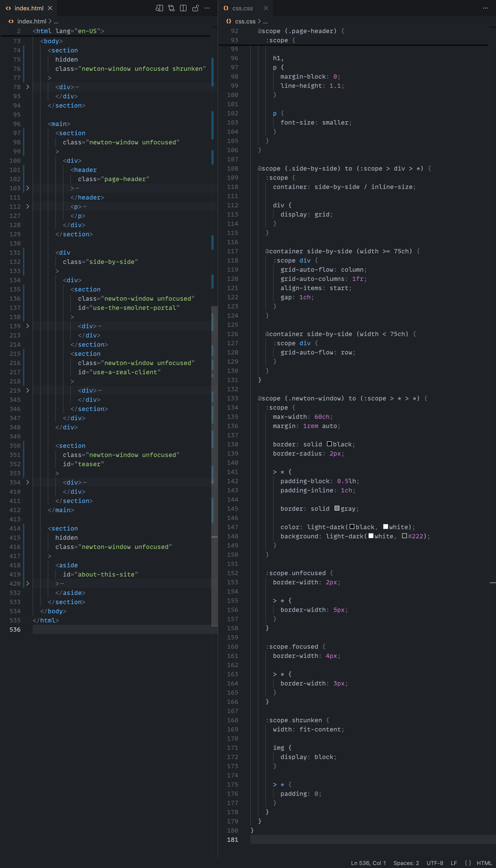Click the Spaces: 2 indentation setting
Viewport: 496px width, 868px height.
pyautogui.click(x=406, y=863)
